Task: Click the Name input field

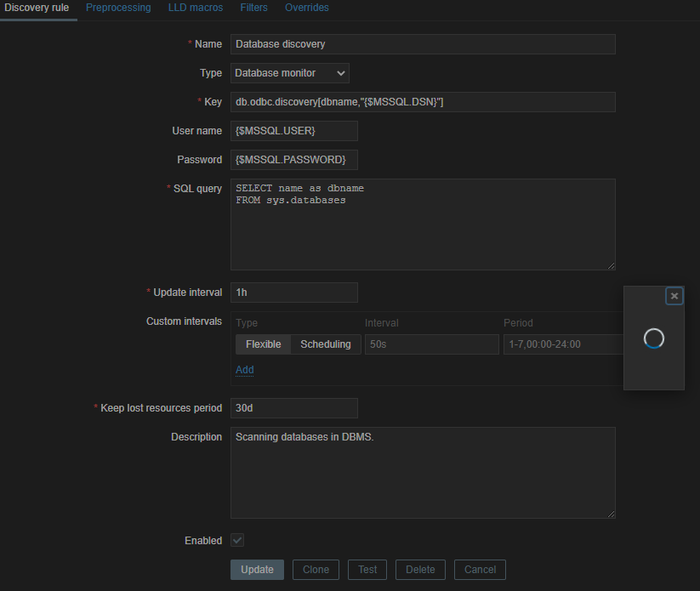Action: click(x=422, y=44)
